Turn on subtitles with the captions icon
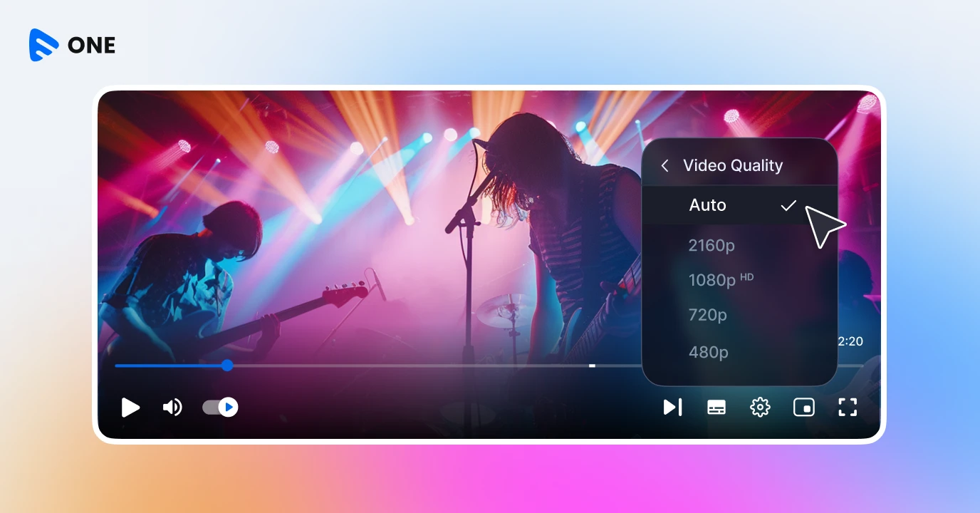This screenshot has height=513, width=980. coord(716,408)
